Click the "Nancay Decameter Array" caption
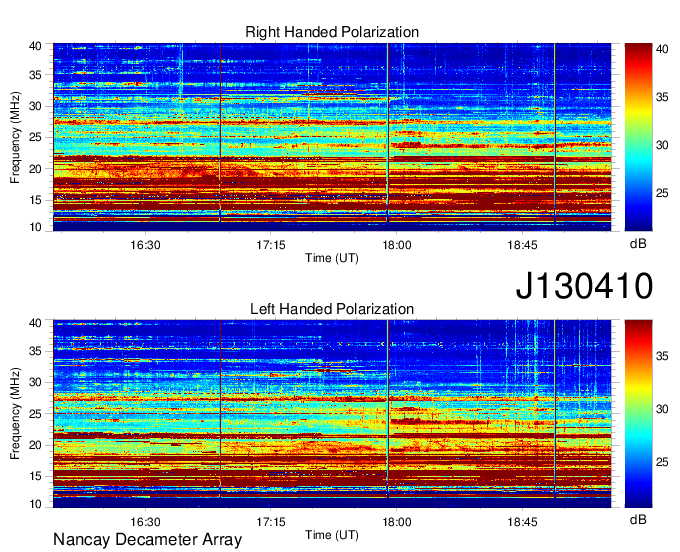Viewport: 680px width, 552px height. pyautogui.click(x=147, y=540)
